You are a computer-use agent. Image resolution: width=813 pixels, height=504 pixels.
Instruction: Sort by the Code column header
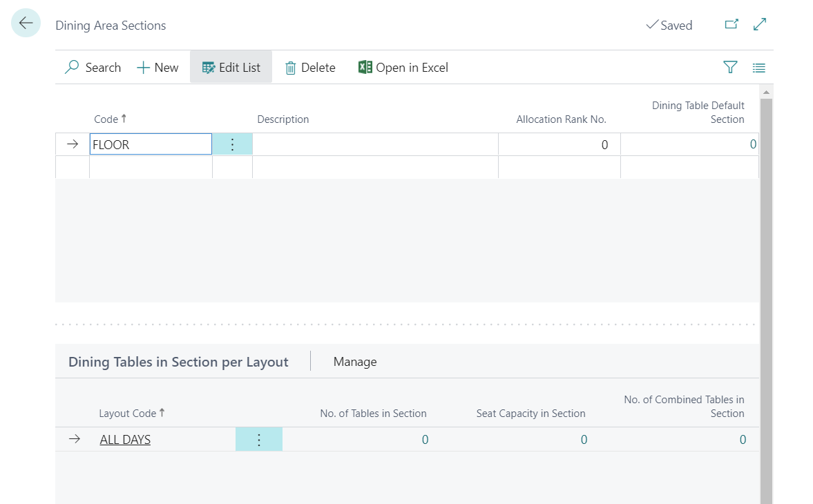pyautogui.click(x=106, y=119)
